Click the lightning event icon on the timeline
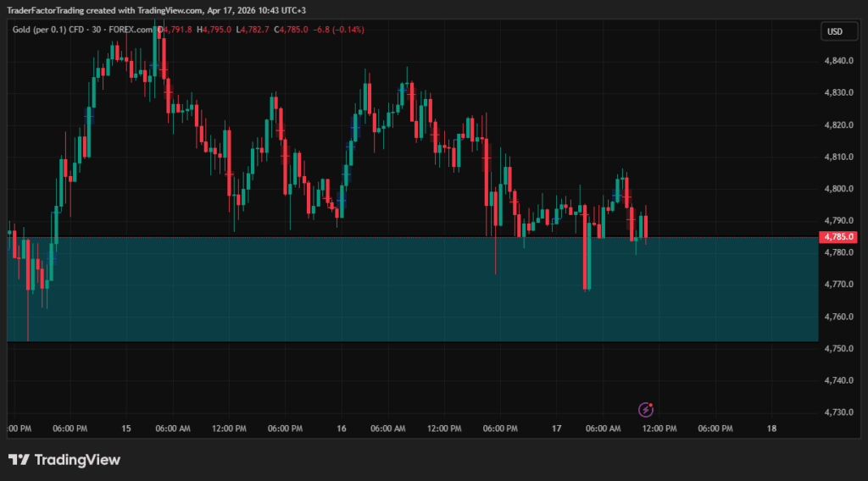The width and height of the screenshot is (868, 481). point(645,410)
